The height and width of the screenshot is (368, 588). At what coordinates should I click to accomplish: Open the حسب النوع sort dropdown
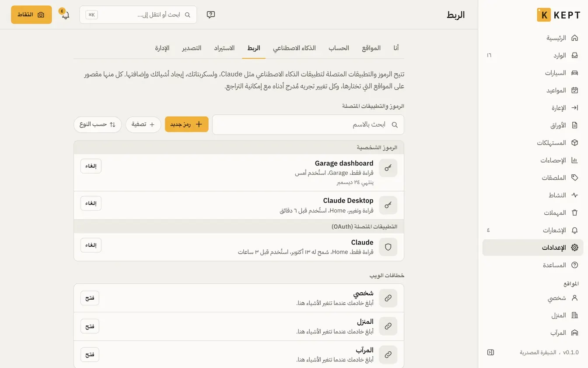tap(98, 124)
